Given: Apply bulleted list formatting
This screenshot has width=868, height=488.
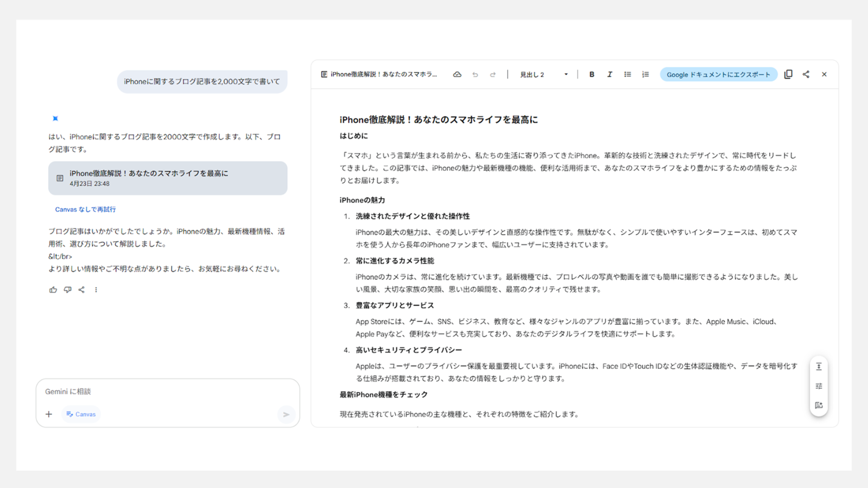Looking at the screenshot, I should (x=627, y=74).
